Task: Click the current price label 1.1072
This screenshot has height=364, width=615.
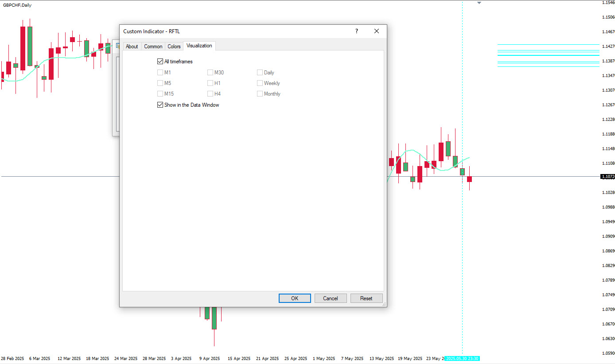Action: click(x=607, y=177)
